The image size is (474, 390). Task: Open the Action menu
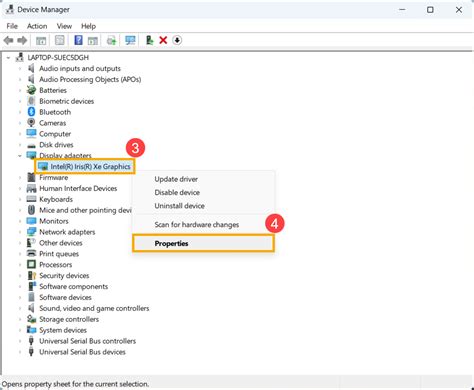click(x=37, y=26)
